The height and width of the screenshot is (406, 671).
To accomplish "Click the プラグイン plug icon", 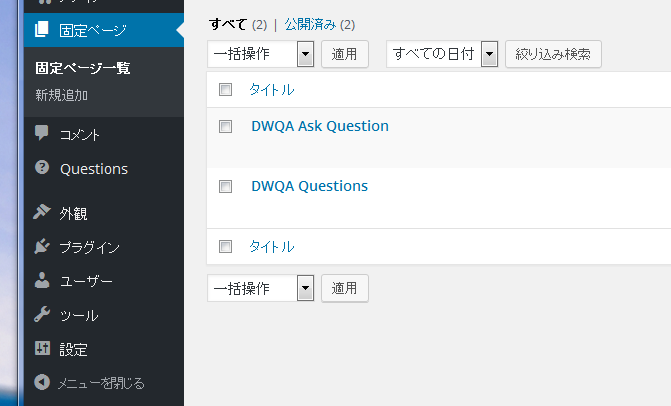I will [42, 246].
